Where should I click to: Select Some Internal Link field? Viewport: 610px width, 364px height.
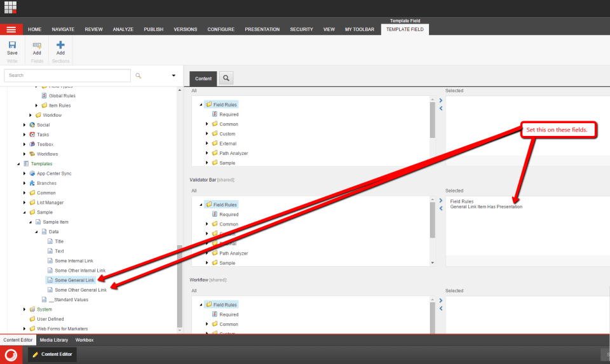[74, 260]
